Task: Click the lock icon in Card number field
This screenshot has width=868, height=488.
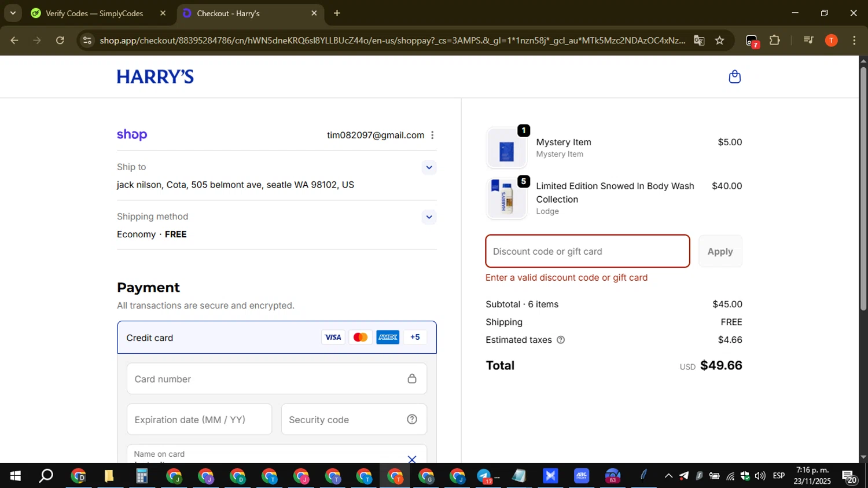Action: pyautogui.click(x=412, y=379)
